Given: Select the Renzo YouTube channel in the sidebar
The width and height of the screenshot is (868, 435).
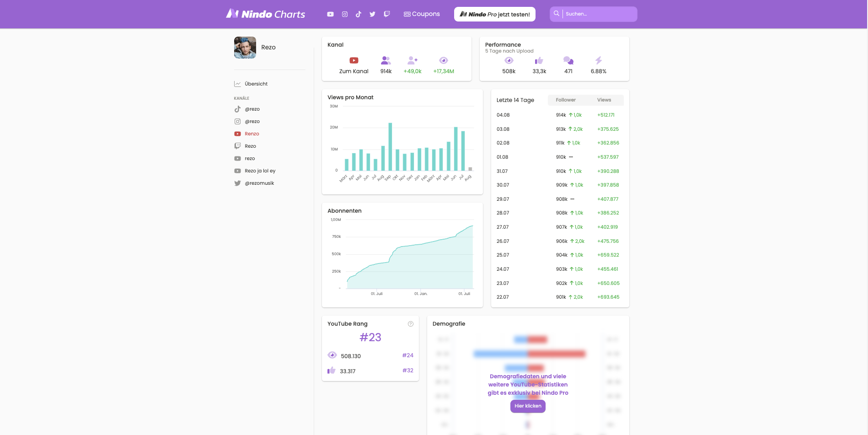Looking at the screenshot, I should tap(252, 134).
